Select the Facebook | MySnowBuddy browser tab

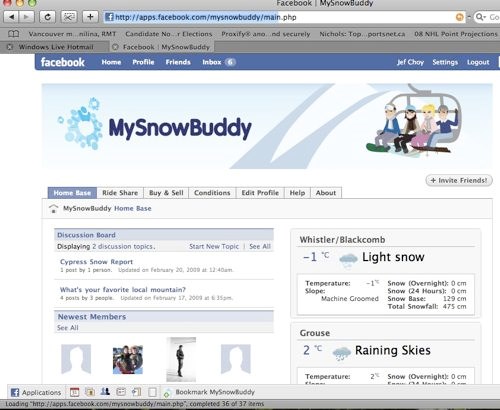[162, 47]
